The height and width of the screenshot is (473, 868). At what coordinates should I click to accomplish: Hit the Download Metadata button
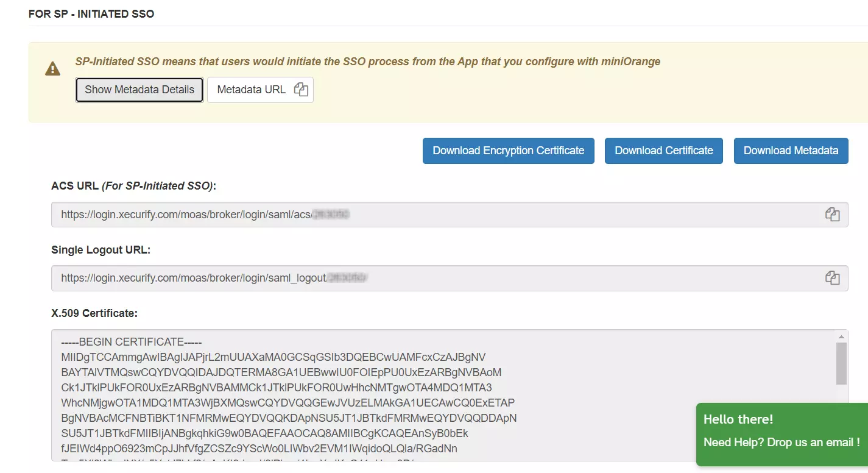coord(791,151)
